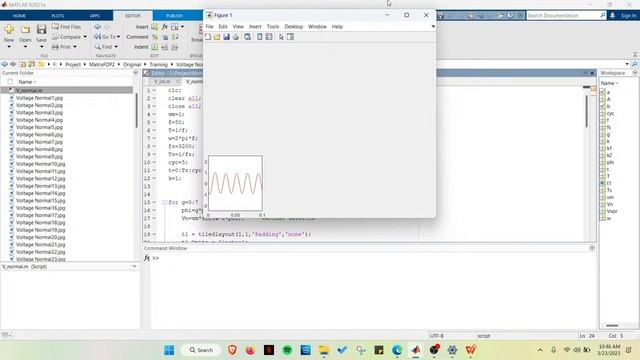Expand the Go To dropdown arrow
The image size is (640, 360).
(x=118, y=37)
